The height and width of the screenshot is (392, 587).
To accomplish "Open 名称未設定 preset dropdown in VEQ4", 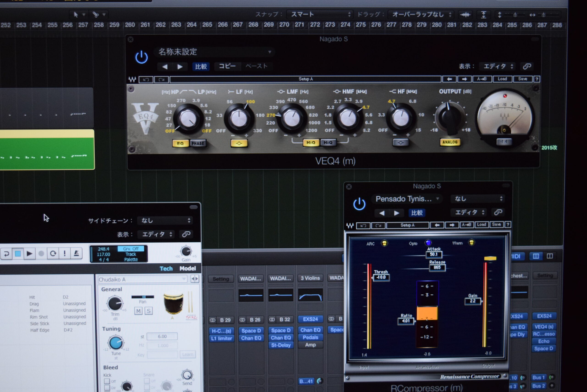I will 215,52.
